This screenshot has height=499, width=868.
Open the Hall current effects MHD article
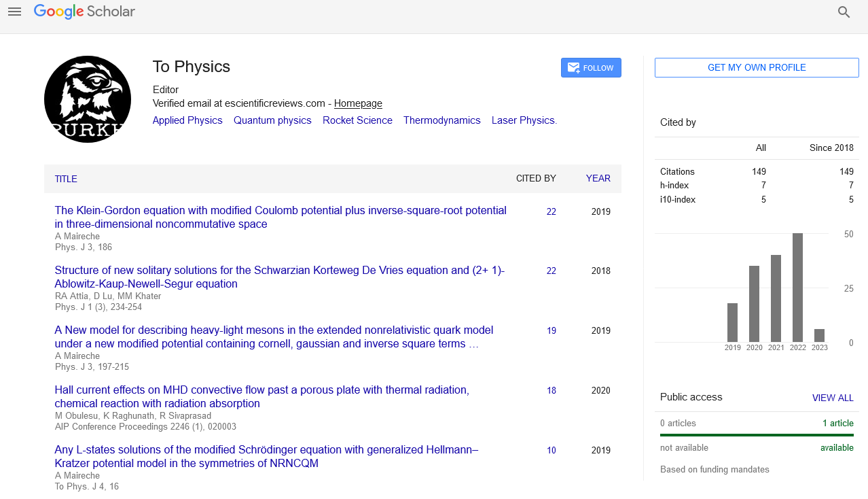pyautogui.click(x=262, y=396)
